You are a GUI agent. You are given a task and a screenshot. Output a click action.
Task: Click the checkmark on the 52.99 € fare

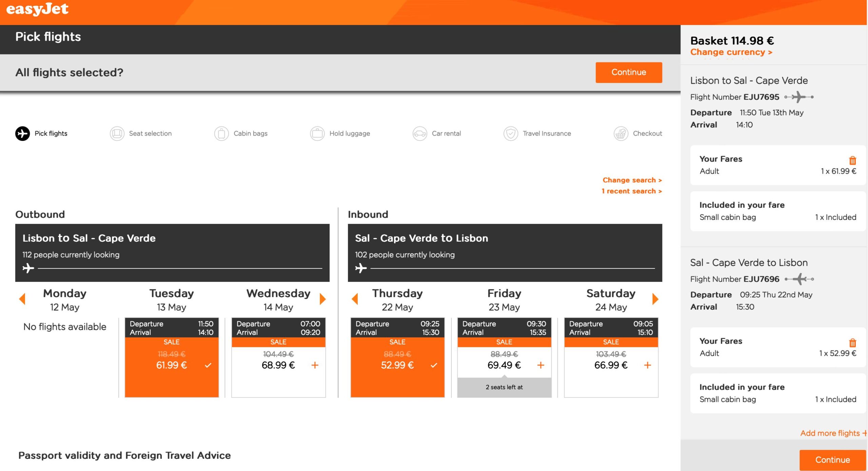point(434,365)
